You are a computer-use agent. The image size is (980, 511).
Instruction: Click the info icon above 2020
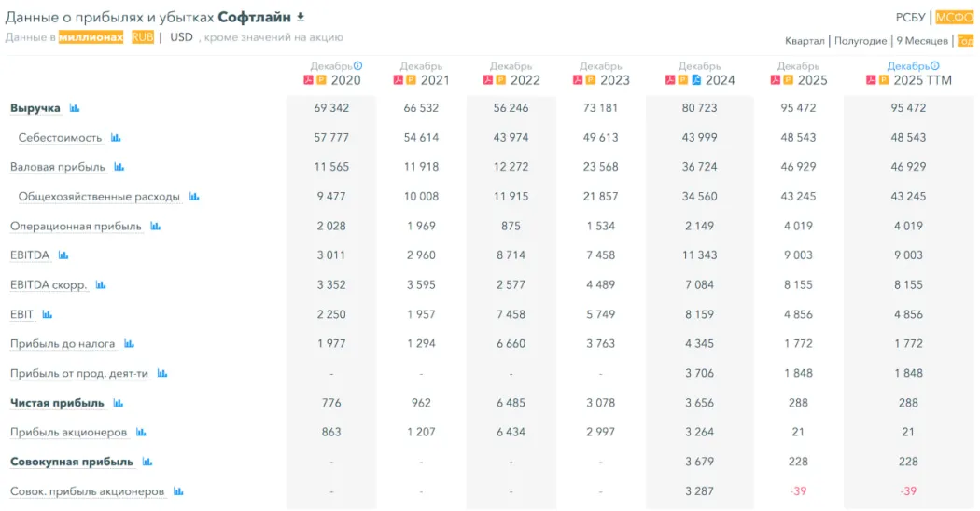[x=358, y=66]
